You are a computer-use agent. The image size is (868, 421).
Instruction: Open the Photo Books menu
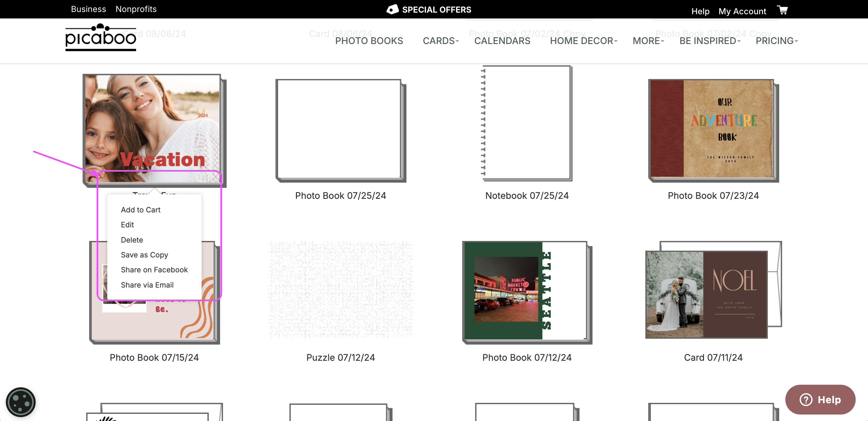tap(369, 41)
